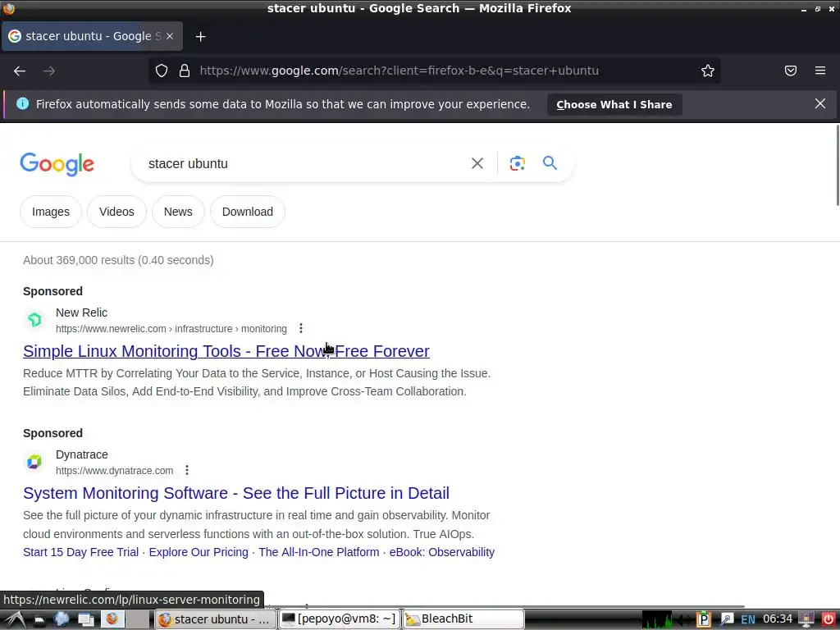Image resolution: width=840 pixels, height=630 pixels.
Task: Filter results by Images
Action: (x=51, y=212)
